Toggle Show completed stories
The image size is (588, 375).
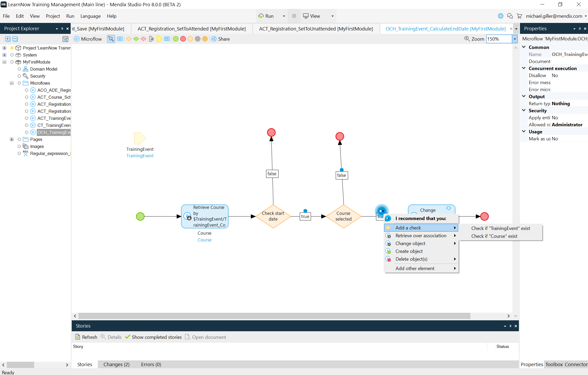(153, 337)
